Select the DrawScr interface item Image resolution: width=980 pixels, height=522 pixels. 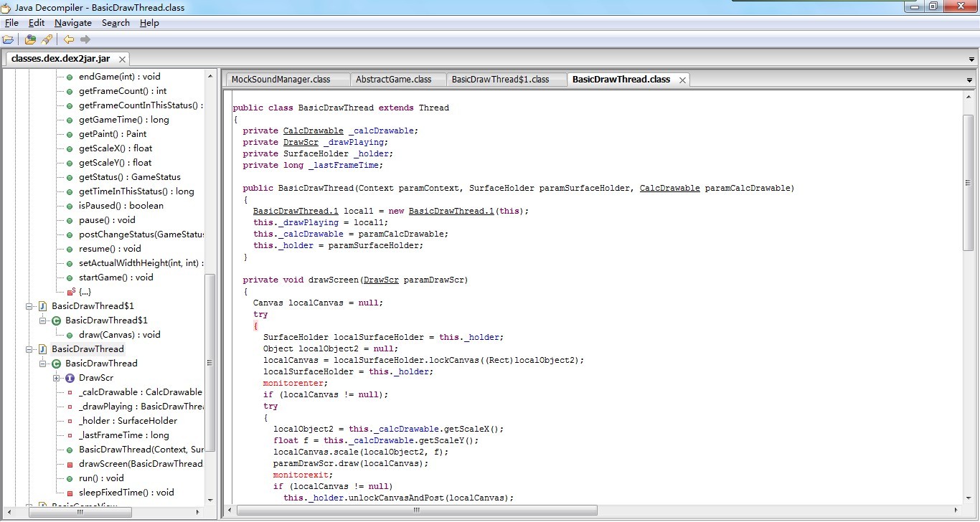point(95,378)
